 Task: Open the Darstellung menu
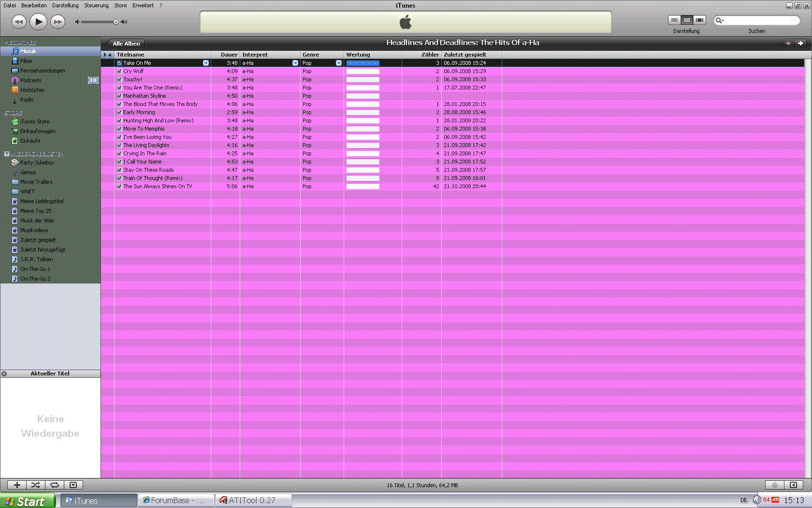[65, 5]
